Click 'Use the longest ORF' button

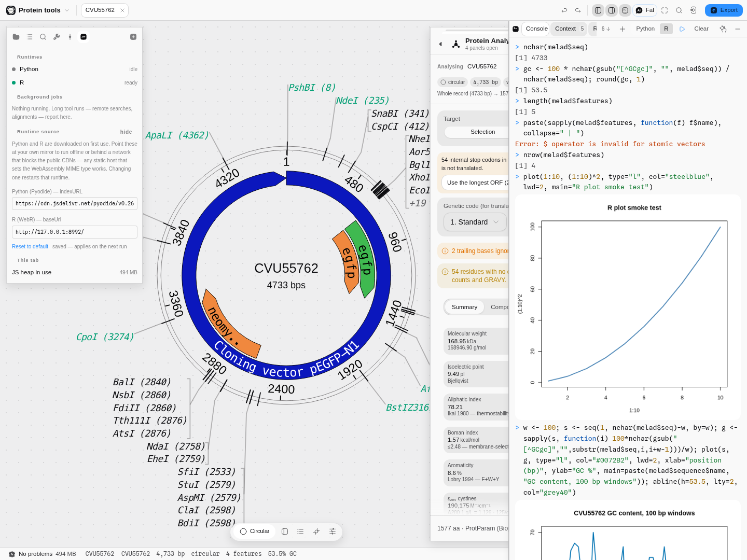(475, 183)
